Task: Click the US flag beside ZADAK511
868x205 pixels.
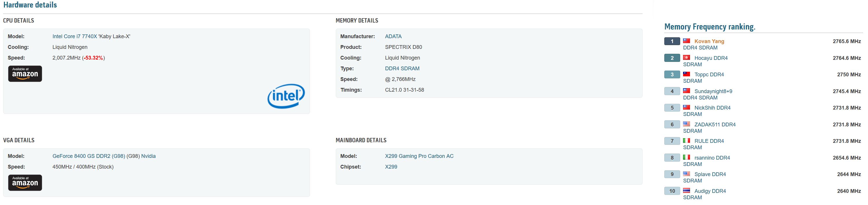Action: point(686,124)
